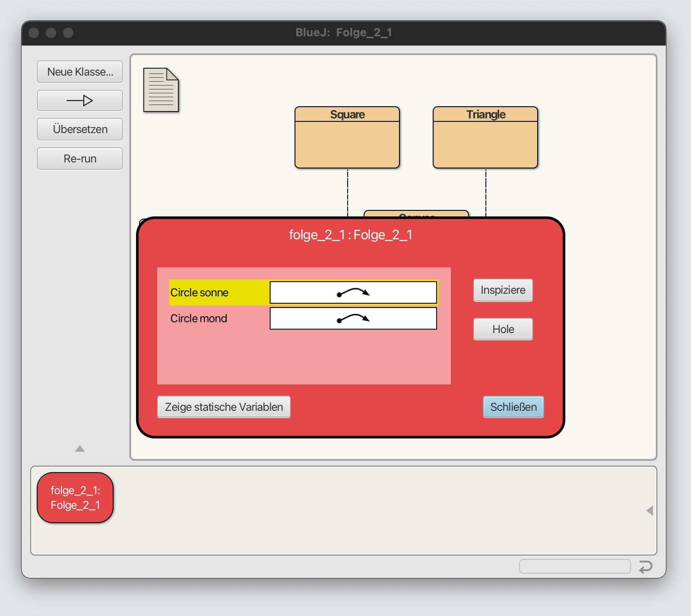Click the mond object reference arrow
The image size is (691, 616).
(x=353, y=319)
